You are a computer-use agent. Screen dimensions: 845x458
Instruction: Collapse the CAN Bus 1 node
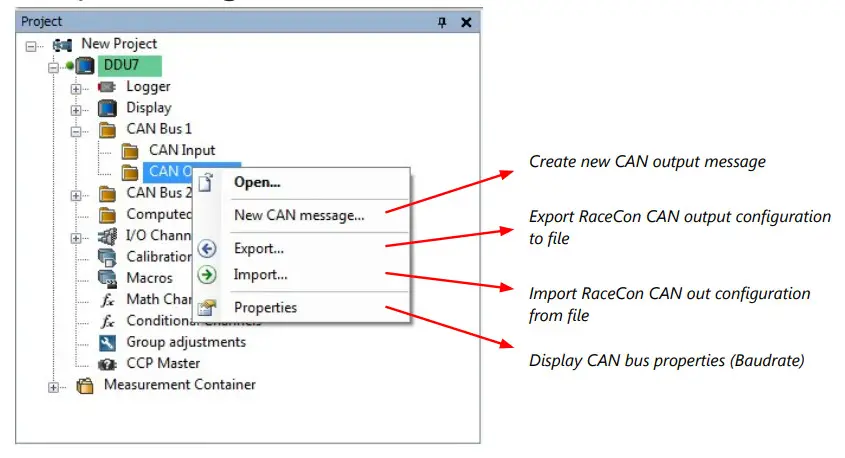click(x=76, y=131)
